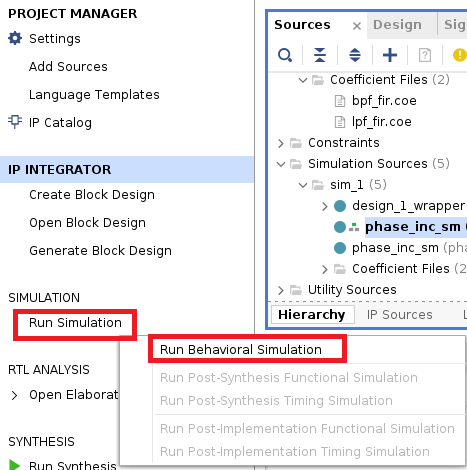Image resolution: width=467 pixels, height=470 pixels.
Task: Open the Settings gear icon
Action: pos(15,38)
